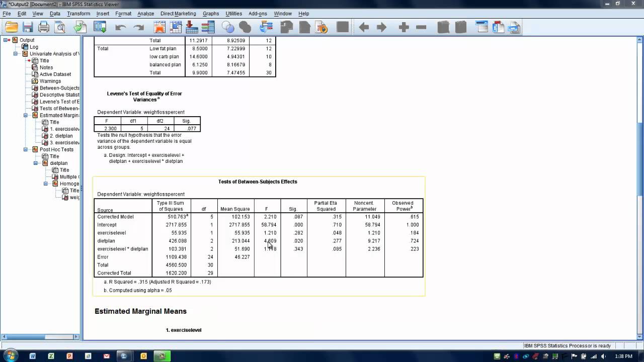This screenshot has height=362, width=644.
Task: Click the Show book icon in toolbar
Action: coord(443,27)
